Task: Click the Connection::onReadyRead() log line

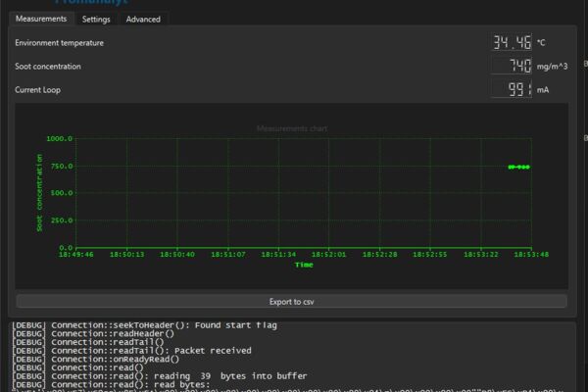Action: [96, 359]
